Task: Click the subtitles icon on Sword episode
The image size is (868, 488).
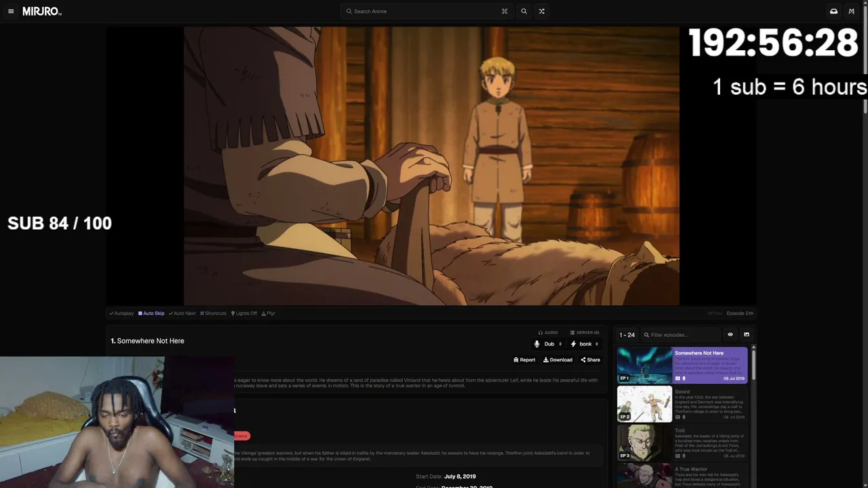Action: (x=677, y=417)
